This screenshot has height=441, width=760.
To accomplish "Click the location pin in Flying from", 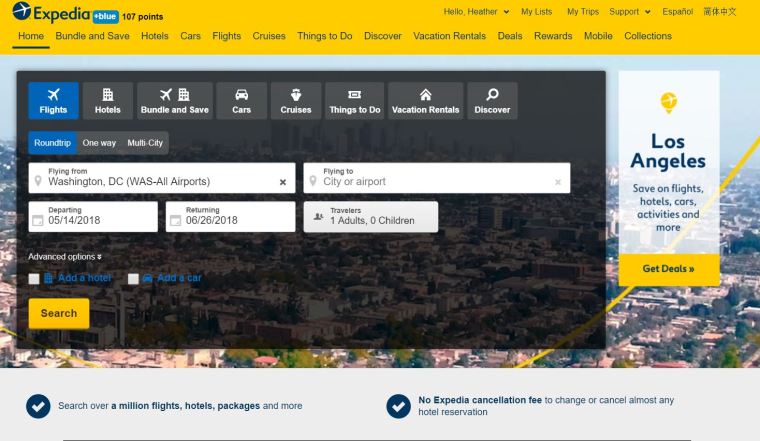I will pos(38,181).
